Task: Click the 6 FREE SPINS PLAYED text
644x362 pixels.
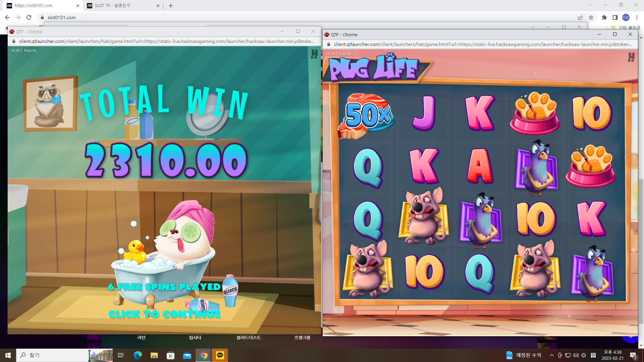Action: (x=164, y=287)
